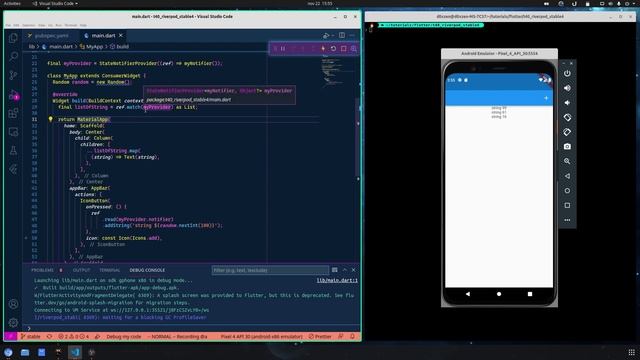This screenshot has width=640, height=360.
Task: Close the bottom panel
Action: (353, 270)
